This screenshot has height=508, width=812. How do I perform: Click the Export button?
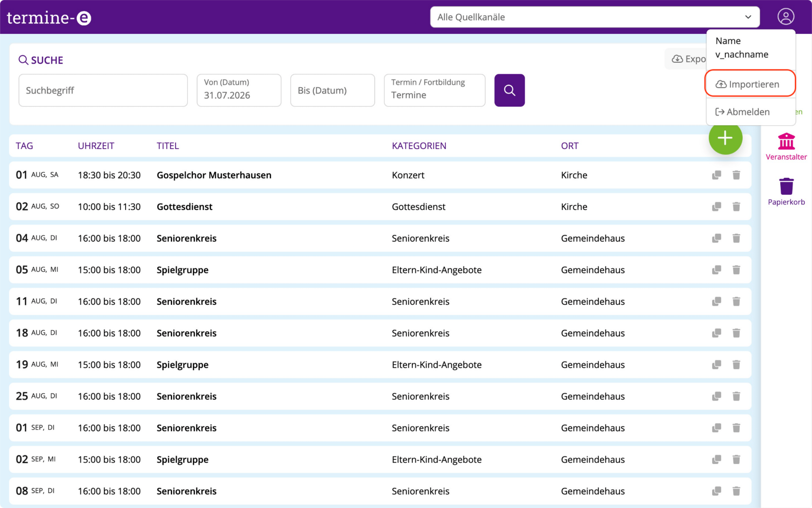tap(686, 59)
